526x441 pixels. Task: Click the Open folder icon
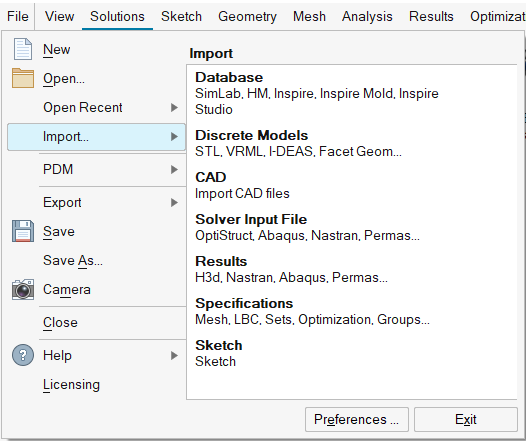23,78
